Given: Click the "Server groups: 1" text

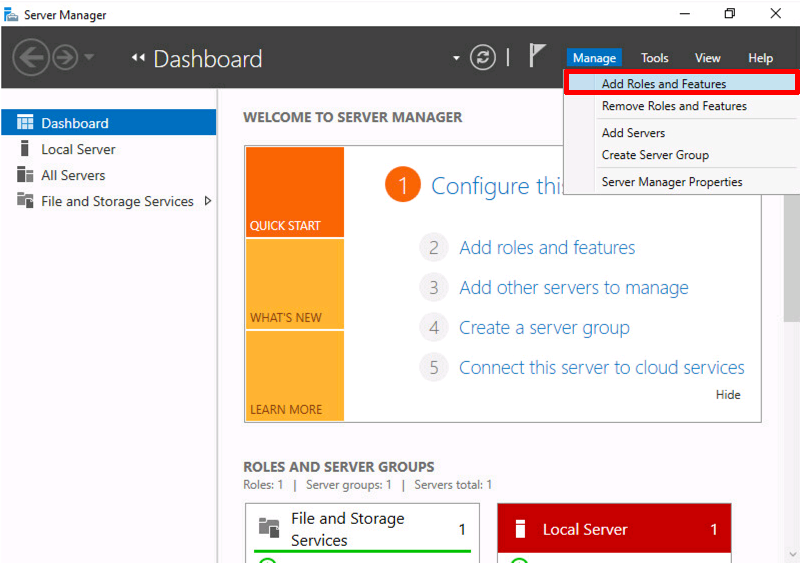Looking at the screenshot, I should 348,485.
